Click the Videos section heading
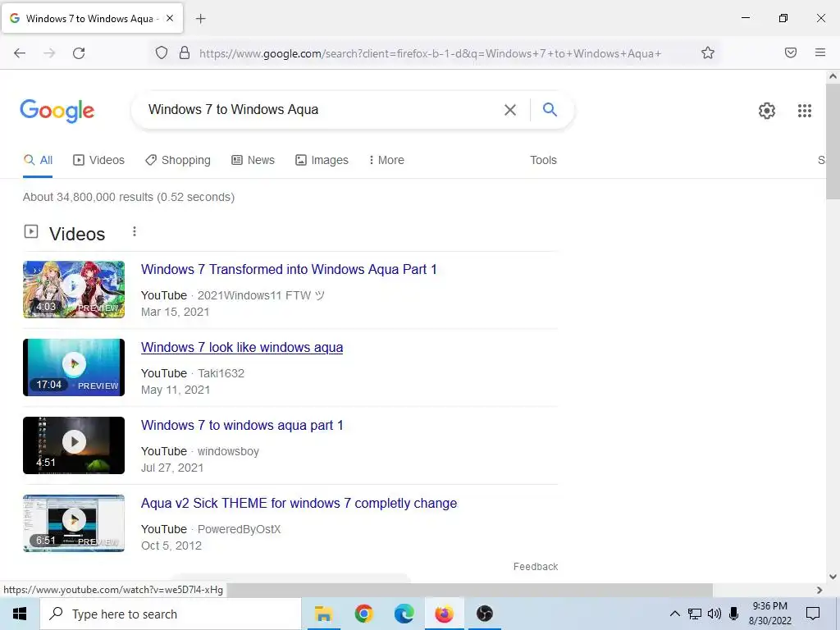Image resolution: width=840 pixels, height=630 pixels. point(77,234)
